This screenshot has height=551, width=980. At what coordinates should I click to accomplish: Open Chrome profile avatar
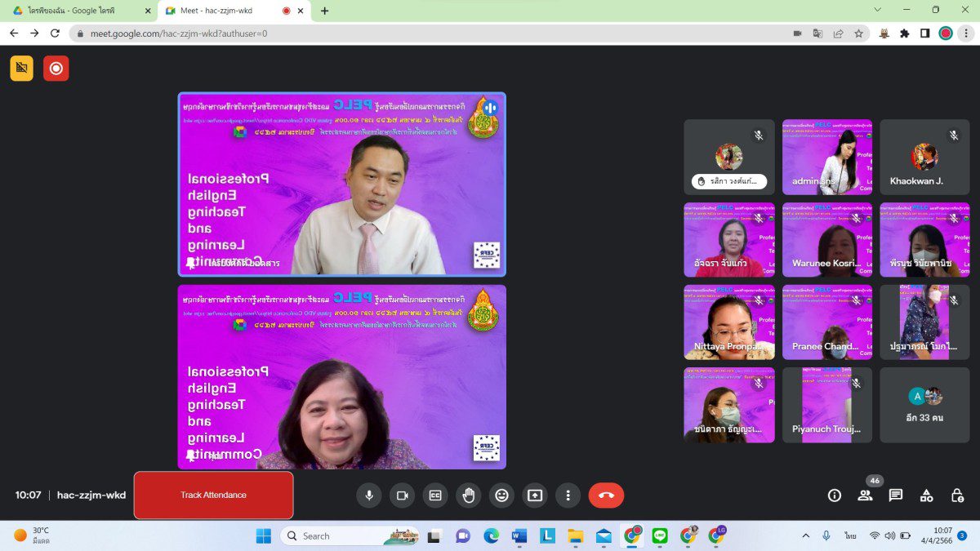946,33
